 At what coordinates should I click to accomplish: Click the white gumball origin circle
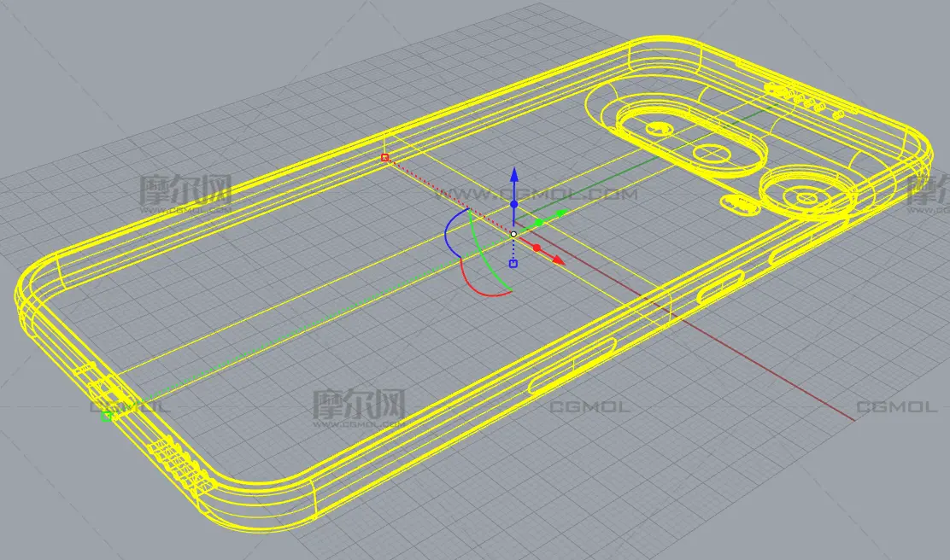[513, 233]
